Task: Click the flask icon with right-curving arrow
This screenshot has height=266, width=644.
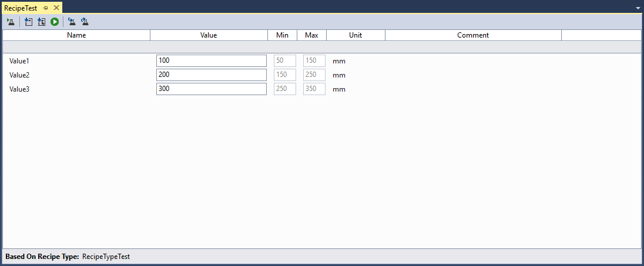Action: [85, 22]
